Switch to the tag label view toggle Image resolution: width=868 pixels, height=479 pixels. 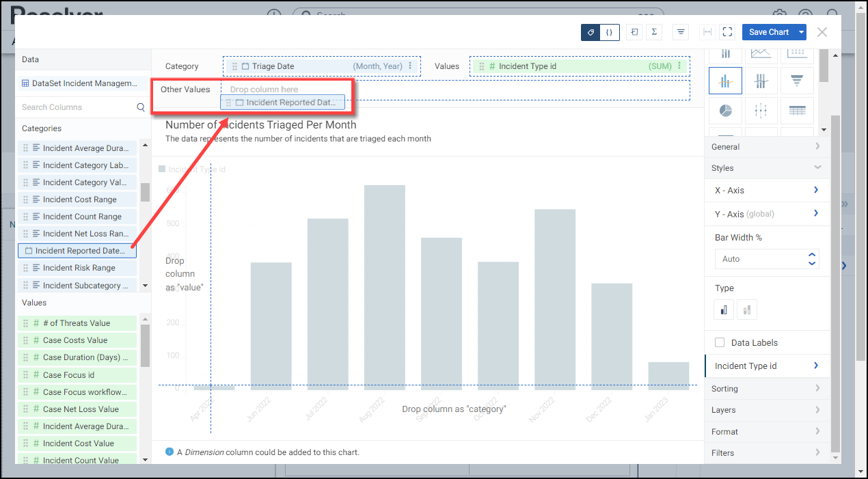pyautogui.click(x=591, y=32)
